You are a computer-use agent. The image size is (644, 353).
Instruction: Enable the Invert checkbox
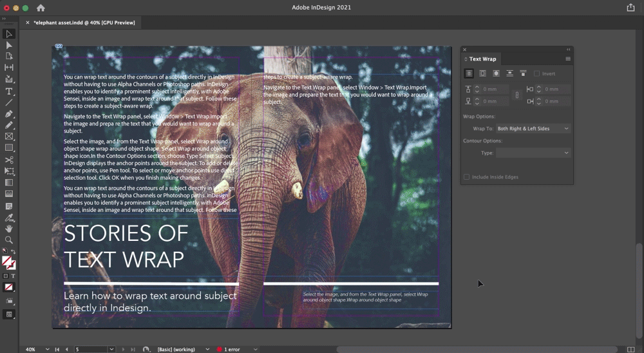click(x=536, y=73)
